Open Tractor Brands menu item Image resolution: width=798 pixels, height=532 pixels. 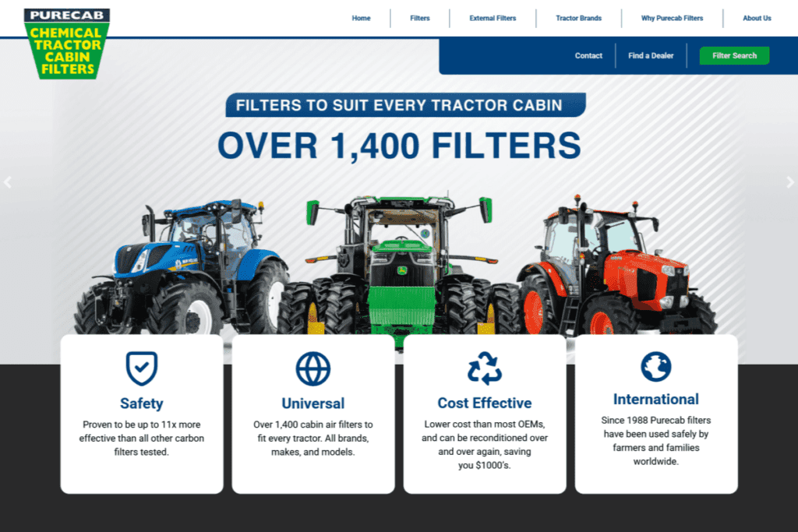tap(579, 19)
